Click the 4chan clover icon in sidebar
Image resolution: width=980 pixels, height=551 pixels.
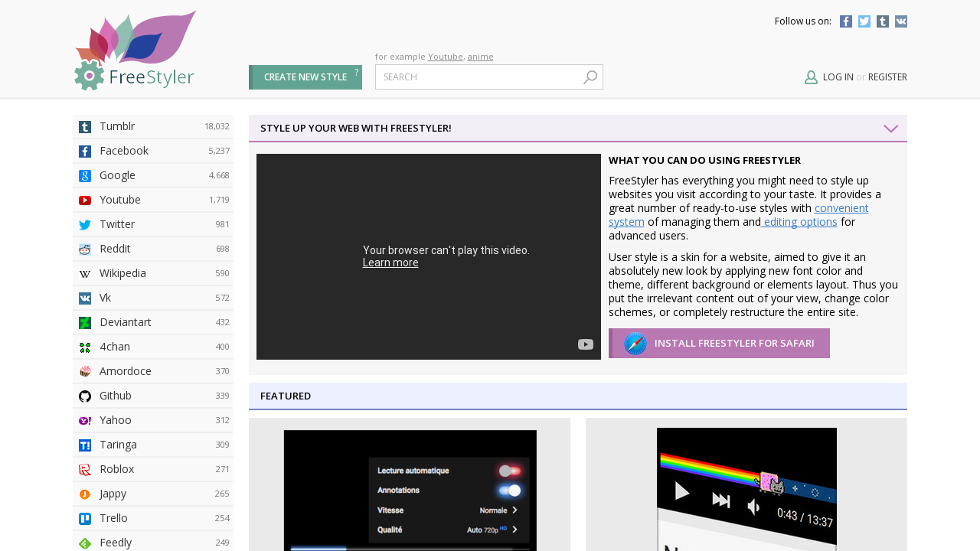click(x=85, y=347)
